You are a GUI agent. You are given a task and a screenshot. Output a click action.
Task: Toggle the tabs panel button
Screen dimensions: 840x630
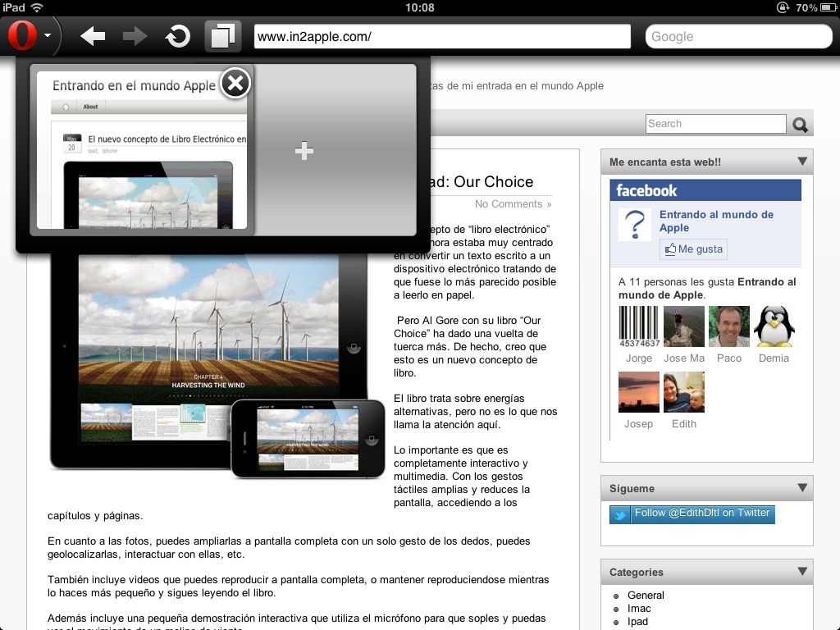click(x=222, y=36)
